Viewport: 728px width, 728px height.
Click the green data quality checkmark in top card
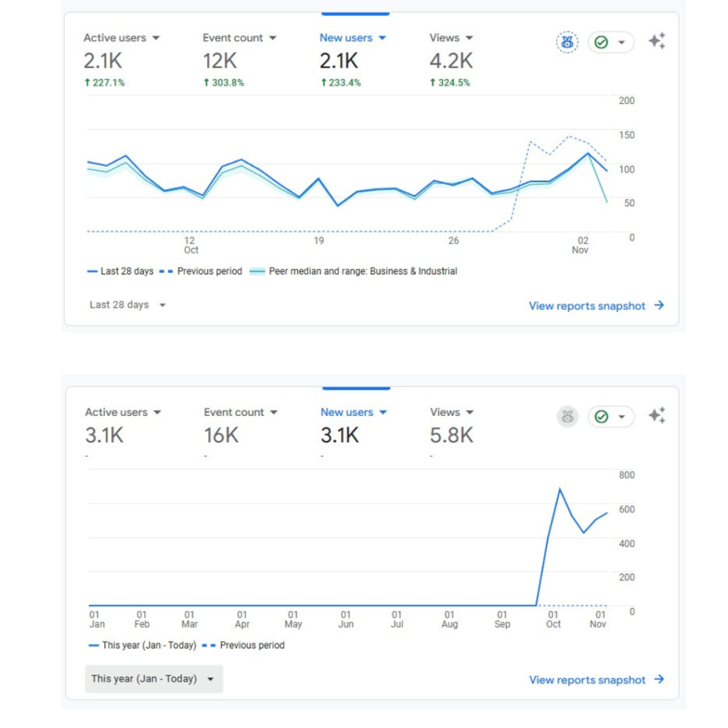pos(601,43)
